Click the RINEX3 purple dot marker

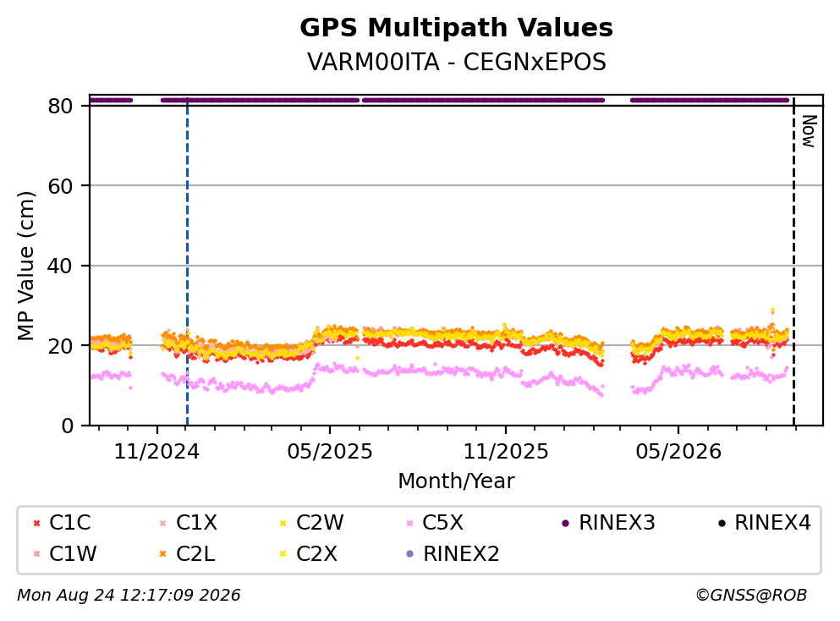coord(565,523)
